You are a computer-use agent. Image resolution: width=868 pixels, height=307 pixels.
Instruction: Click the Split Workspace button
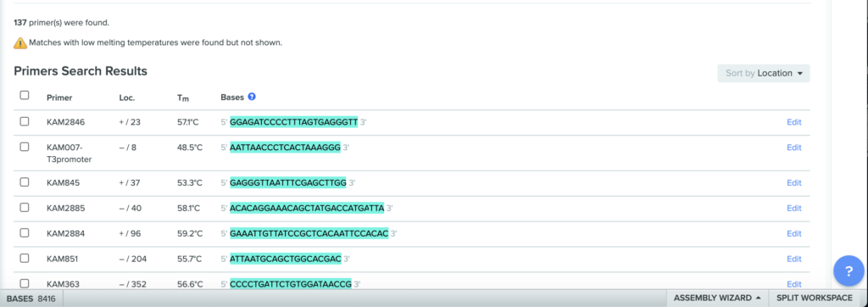pyautogui.click(x=815, y=299)
